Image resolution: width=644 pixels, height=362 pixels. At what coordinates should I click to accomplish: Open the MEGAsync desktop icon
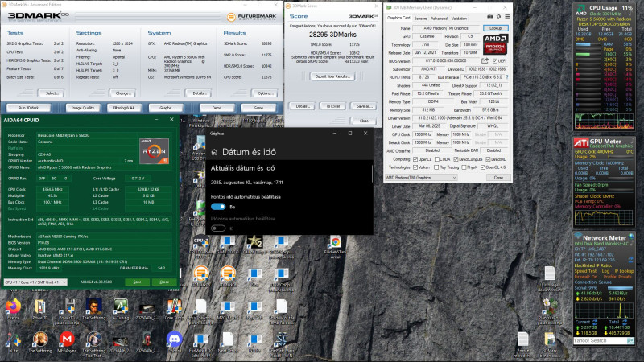pyautogui.click(x=67, y=339)
